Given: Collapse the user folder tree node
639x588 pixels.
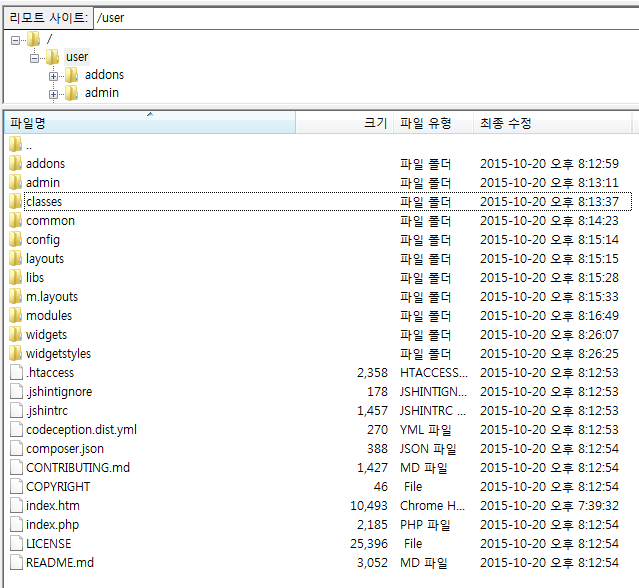Looking at the screenshot, I should click(x=34, y=57).
